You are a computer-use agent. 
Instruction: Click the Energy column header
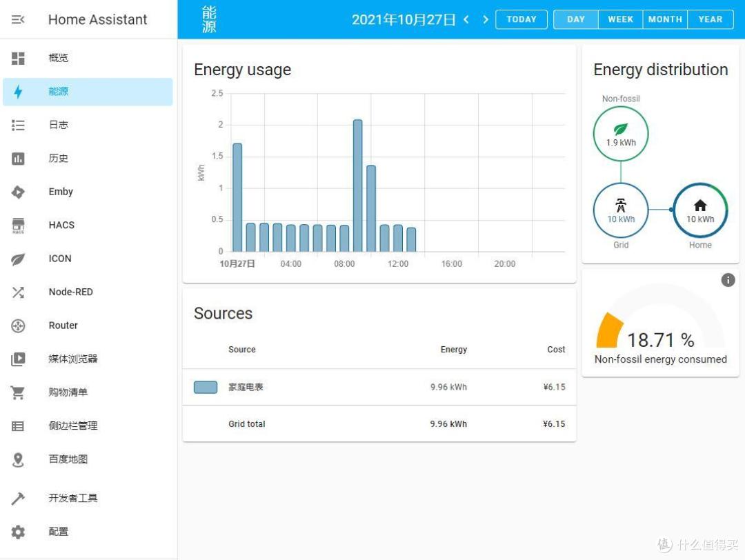(x=453, y=350)
